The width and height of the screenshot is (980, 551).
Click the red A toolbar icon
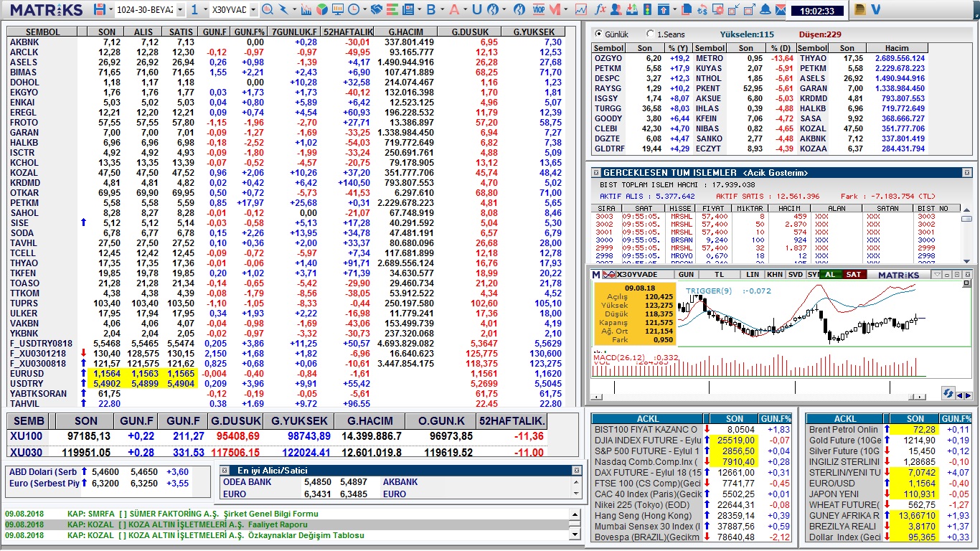(454, 9)
